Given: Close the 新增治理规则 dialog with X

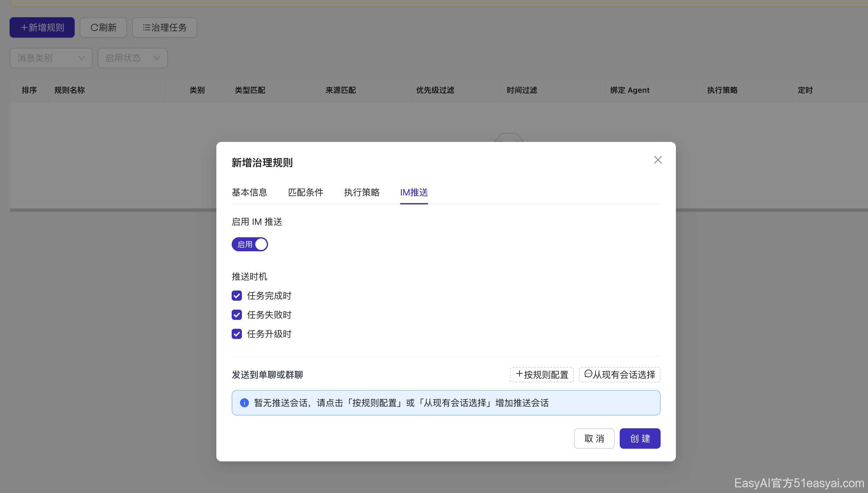Looking at the screenshot, I should 658,160.
